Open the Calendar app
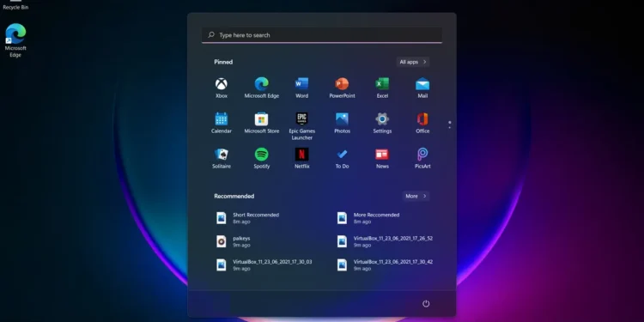Screen dimensions: 644x322 222,123
